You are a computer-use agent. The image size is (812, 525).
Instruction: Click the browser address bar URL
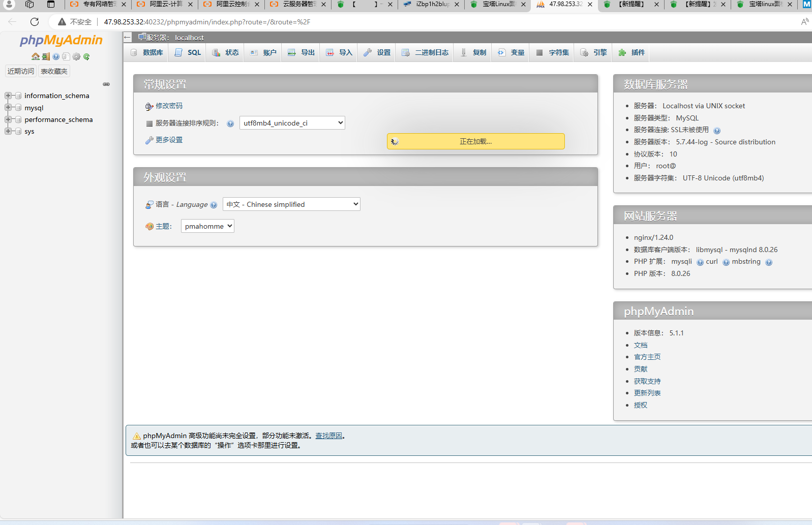(x=207, y=22)
